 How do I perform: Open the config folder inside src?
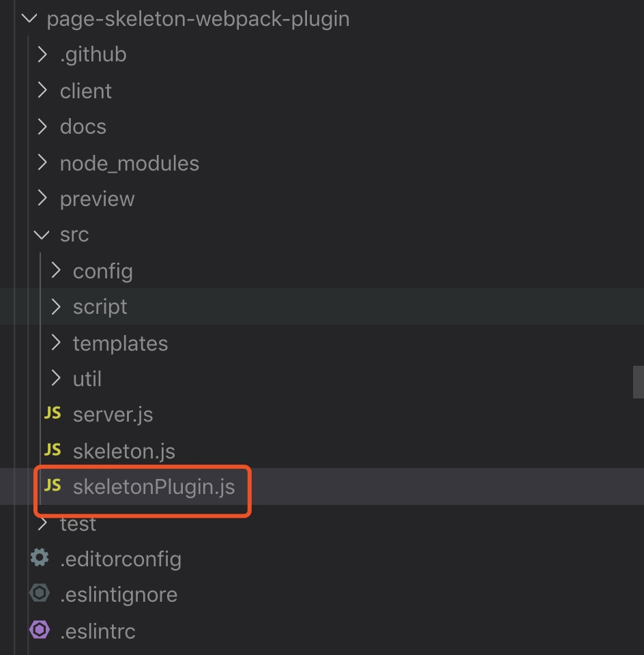pos(102,271)
